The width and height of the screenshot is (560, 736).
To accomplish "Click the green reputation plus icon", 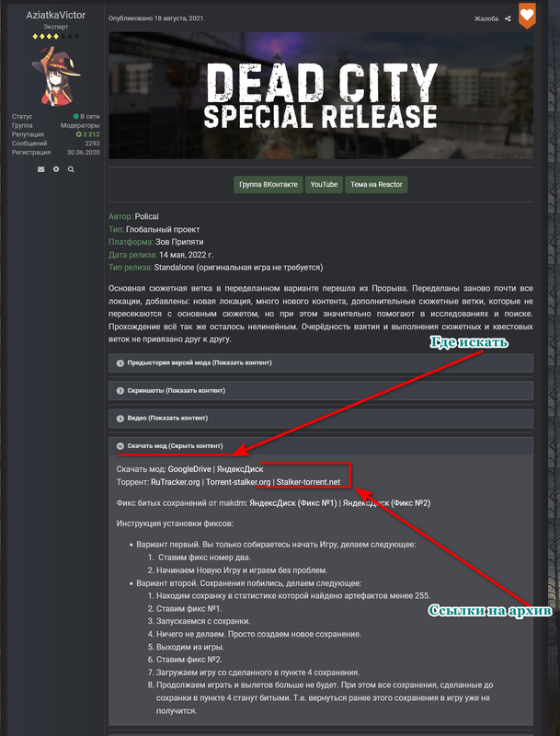I will coord(79,134).
